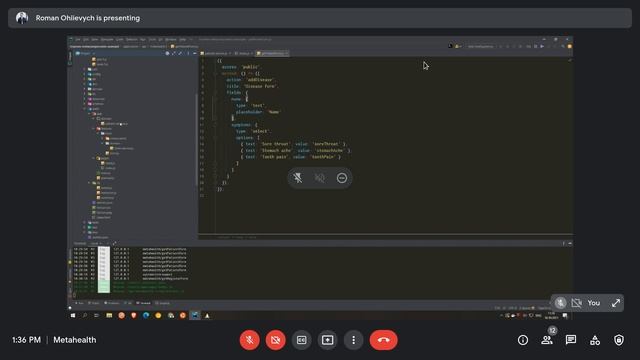640x360 pixels.
Task: Toggle your microphone in Meet controls
Action: click(x=249, y=340)
